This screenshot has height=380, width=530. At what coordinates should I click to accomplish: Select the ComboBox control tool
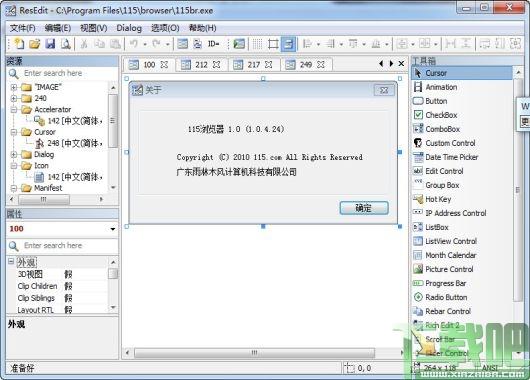coord(437,129)
